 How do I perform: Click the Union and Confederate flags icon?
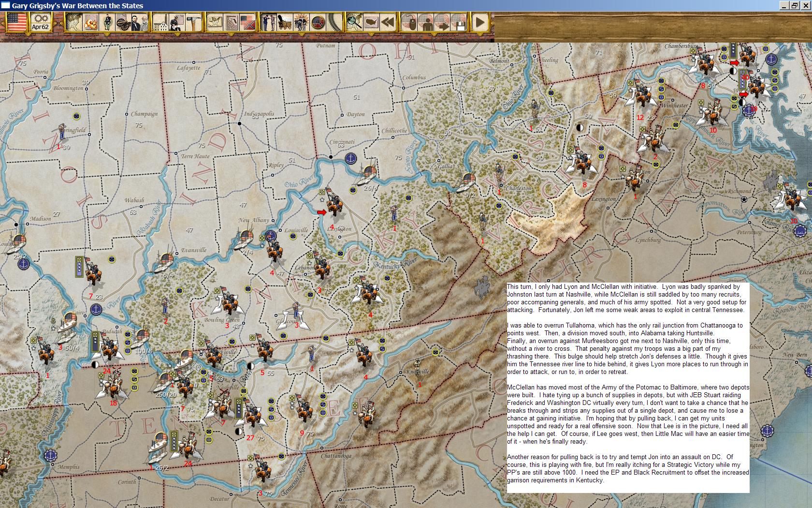(x=247, y=22)
